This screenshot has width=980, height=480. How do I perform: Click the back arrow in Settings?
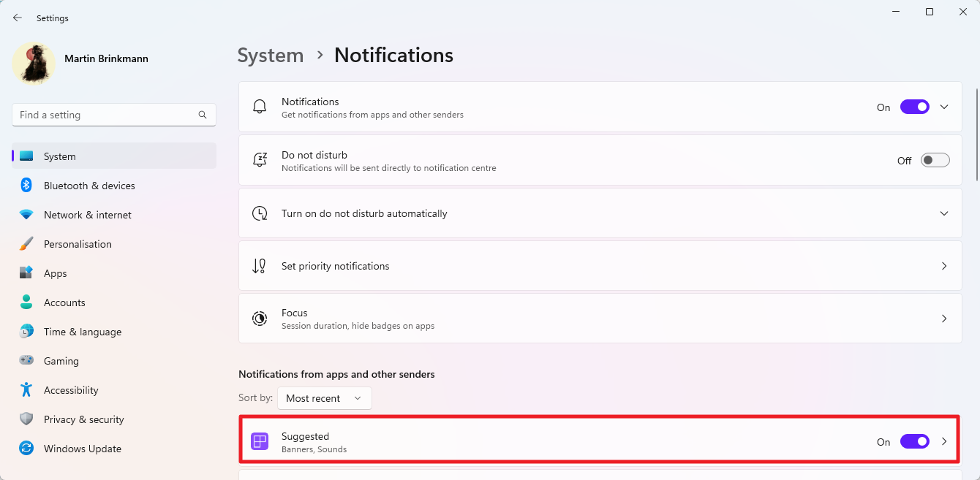click(x=18, y=18)
